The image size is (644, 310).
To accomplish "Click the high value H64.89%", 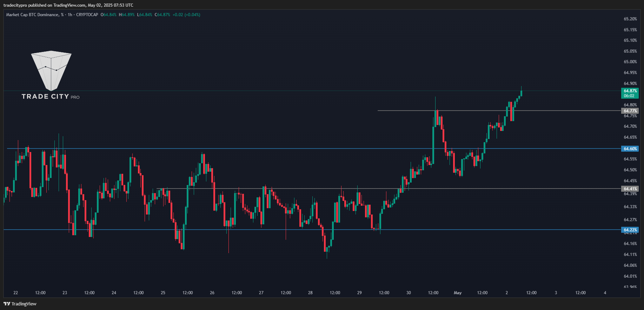I will 127,15.
